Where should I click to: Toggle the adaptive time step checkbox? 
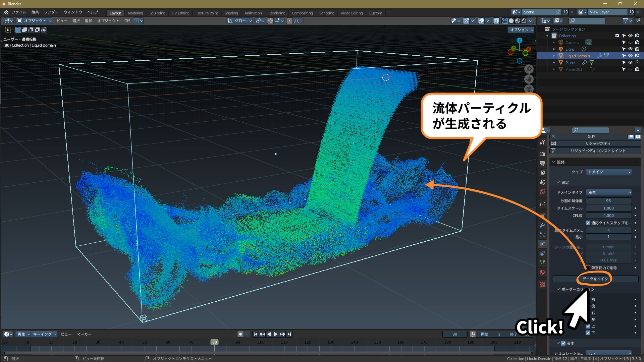point(588,223)
